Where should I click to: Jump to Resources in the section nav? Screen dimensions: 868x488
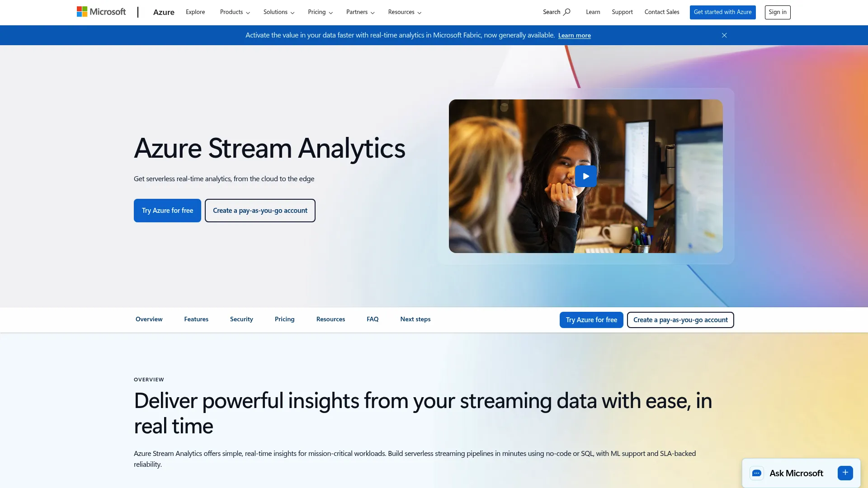coord(330,319)
